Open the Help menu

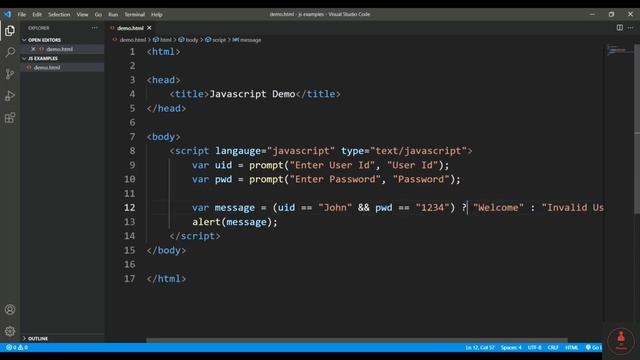tap(157, 14)
